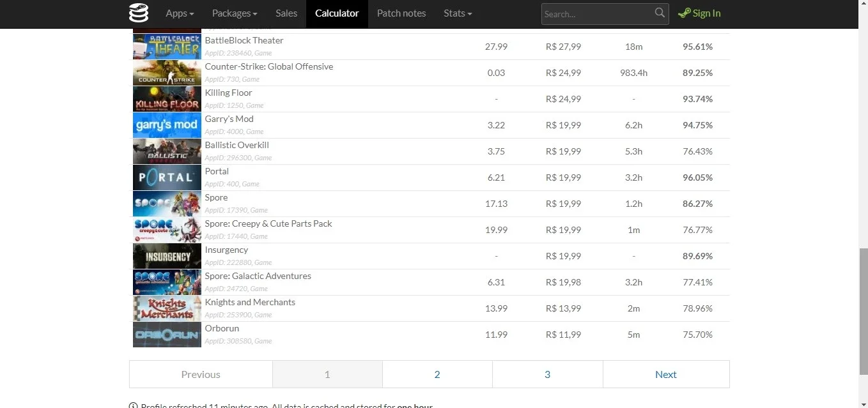Go to the Next page
The width and height of the screenshot is (868, 408).
click(x=665, y=374)
